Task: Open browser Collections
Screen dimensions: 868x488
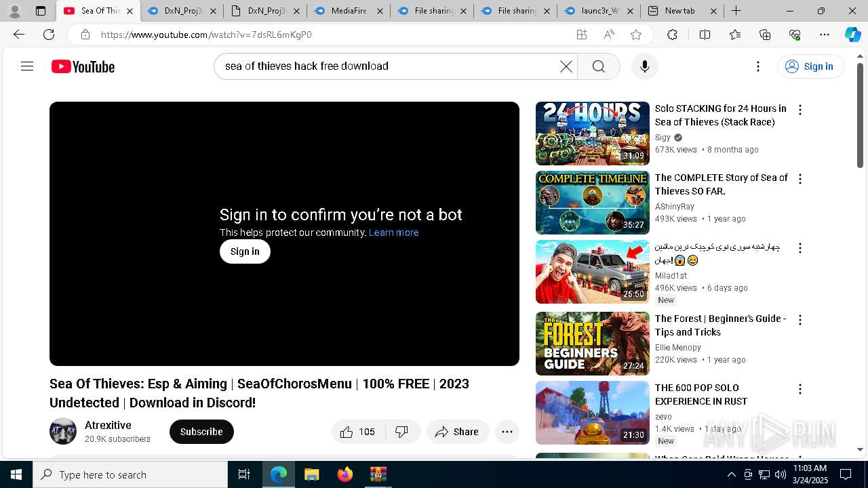Action: point(765,35)
